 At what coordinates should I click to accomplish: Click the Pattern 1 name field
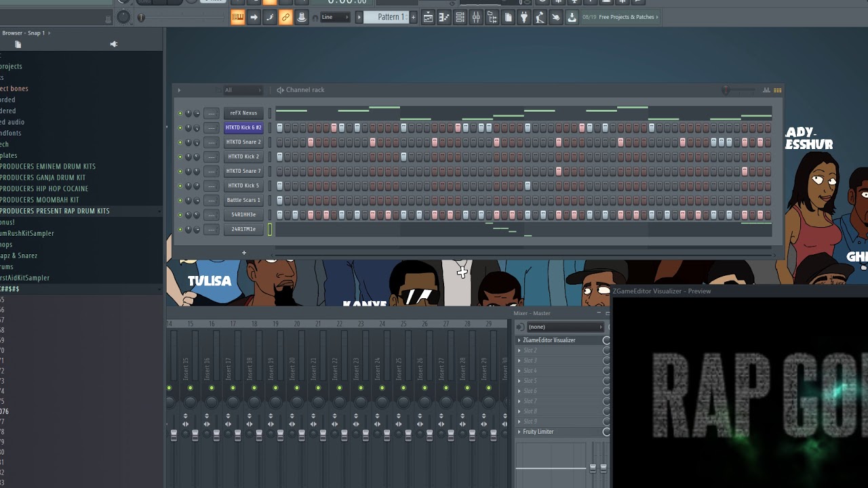point(387,17)
